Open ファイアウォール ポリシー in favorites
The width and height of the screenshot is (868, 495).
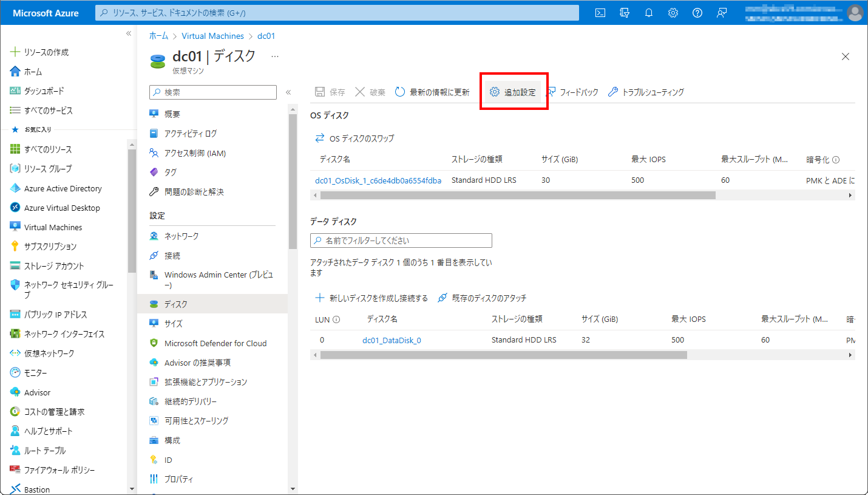click(59, 470)
